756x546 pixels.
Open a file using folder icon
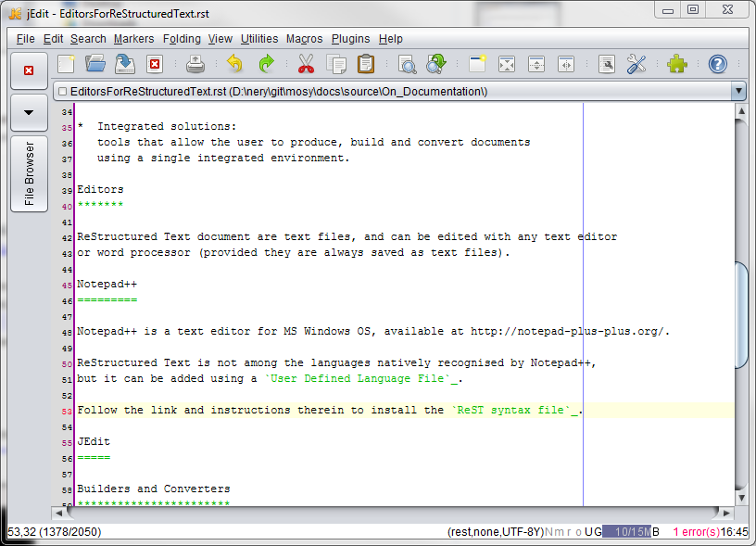pyautogui.click(x=95, y=64)
